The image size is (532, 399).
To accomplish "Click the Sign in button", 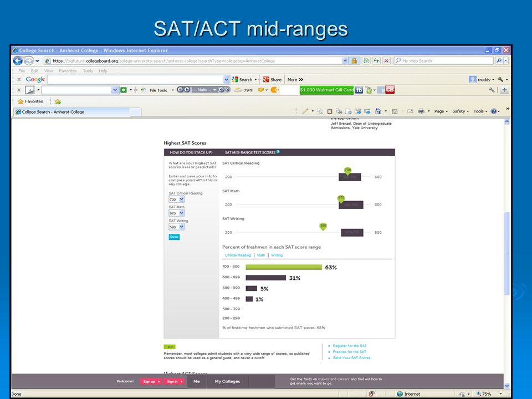I will tap(175, 382).
